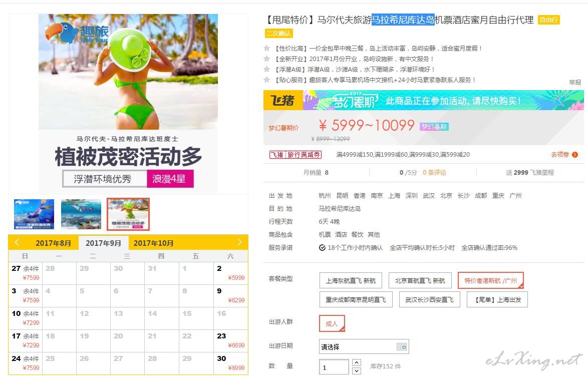Decrease quantity with the down arrow
Screen dimensions: 588x377
[x=357, y=370]
